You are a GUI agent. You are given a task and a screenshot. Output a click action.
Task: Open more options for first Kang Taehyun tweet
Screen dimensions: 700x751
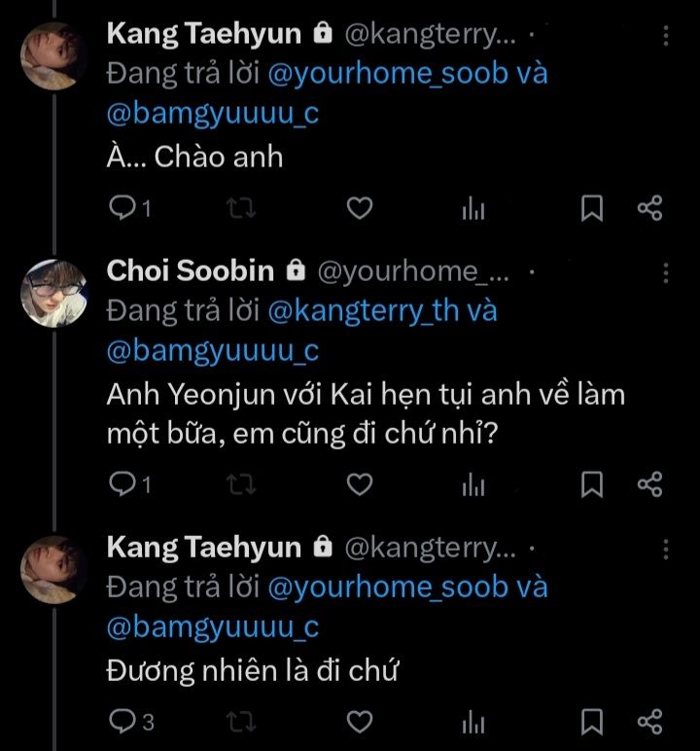(x=666, y=35)
